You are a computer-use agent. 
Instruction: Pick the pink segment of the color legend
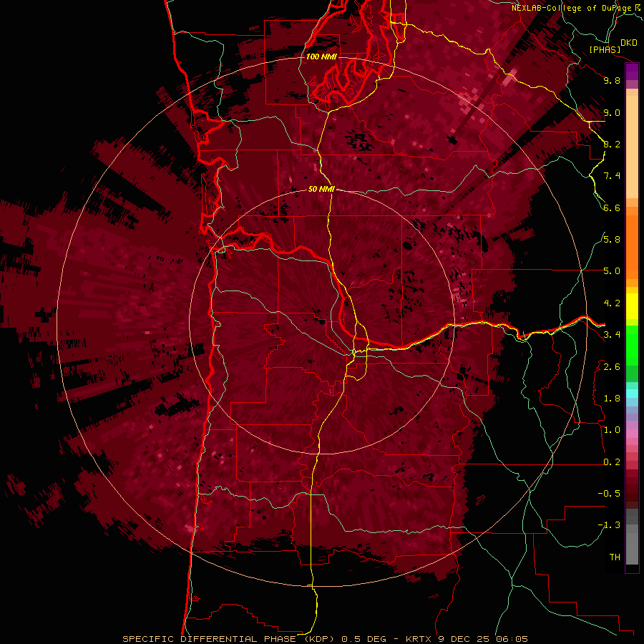point(632,434)
